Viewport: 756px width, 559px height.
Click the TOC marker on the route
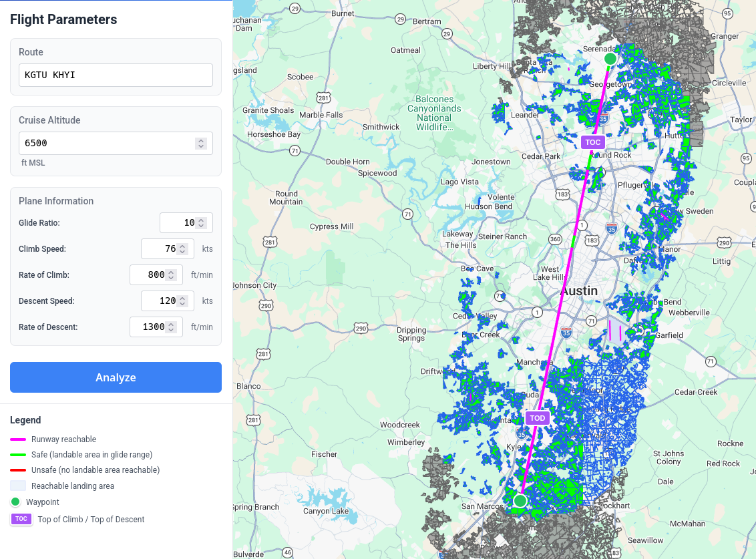click(592, 142)
